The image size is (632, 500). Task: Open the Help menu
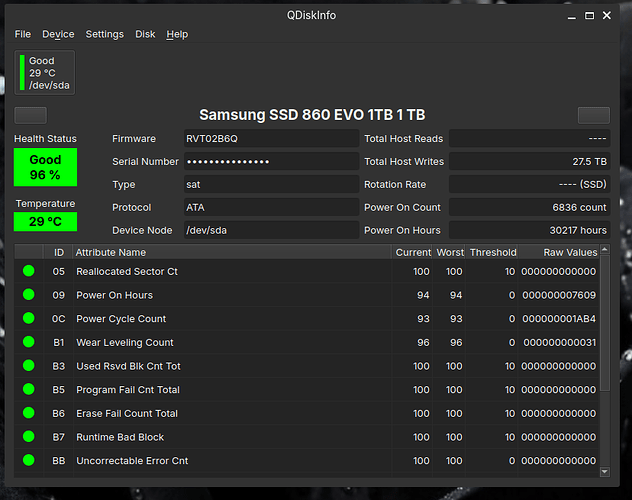[177, 34]
